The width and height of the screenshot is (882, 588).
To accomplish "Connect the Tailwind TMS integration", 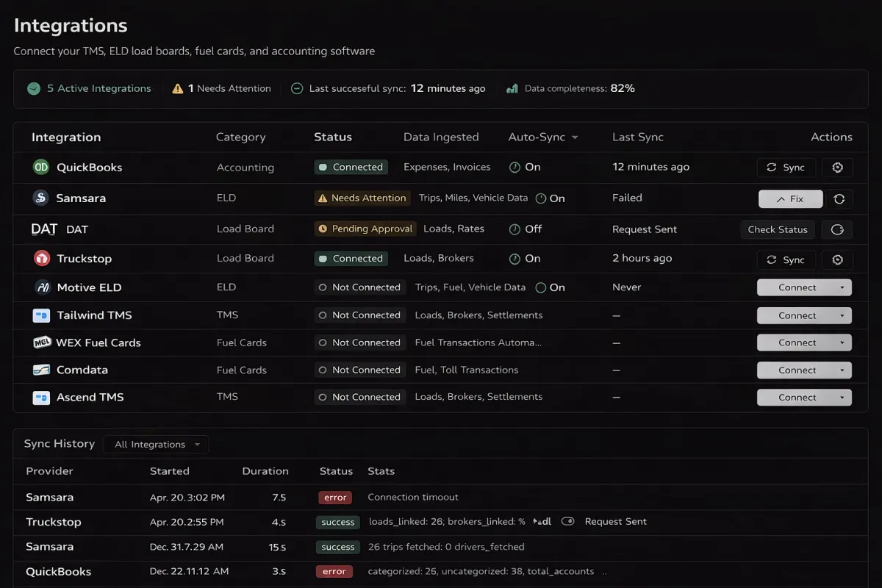I will click(x=797, y=315).
